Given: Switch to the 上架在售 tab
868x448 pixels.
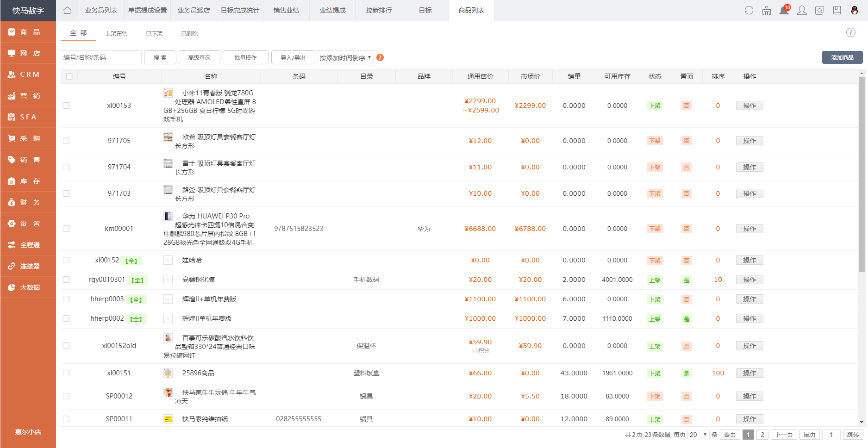Looking at the screenshot, I should [116, 33].
